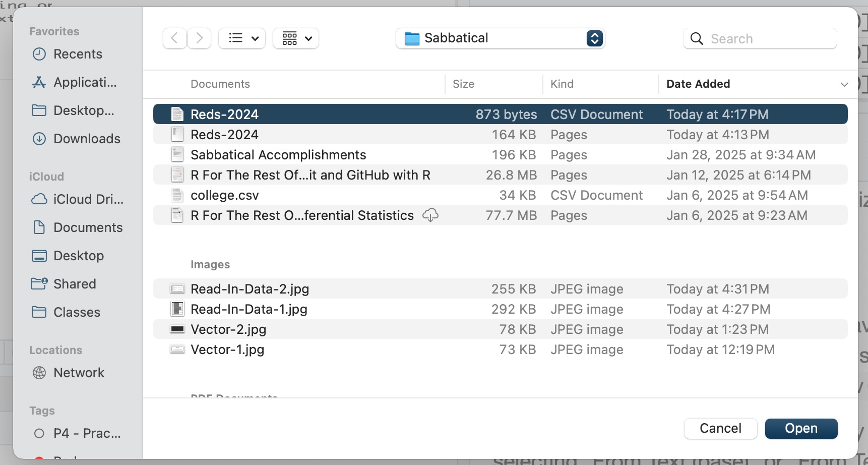Open Recents in the sidebar
Viewport: 868px width, 465px height.
78,54
